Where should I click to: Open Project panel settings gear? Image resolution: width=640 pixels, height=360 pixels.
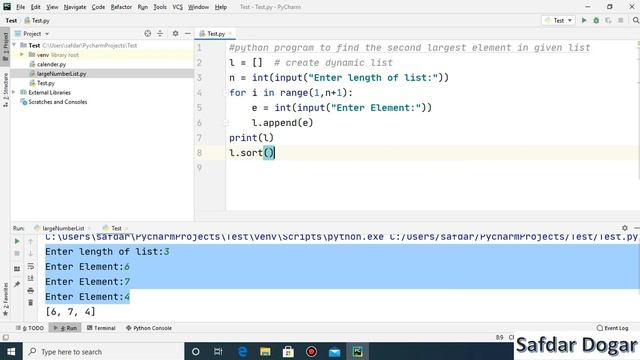tap(176, 33)
